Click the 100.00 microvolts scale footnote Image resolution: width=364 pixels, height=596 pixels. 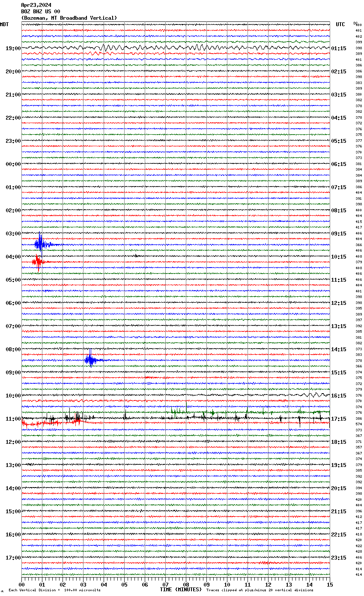pyautogui.click(x=54, y=590)
